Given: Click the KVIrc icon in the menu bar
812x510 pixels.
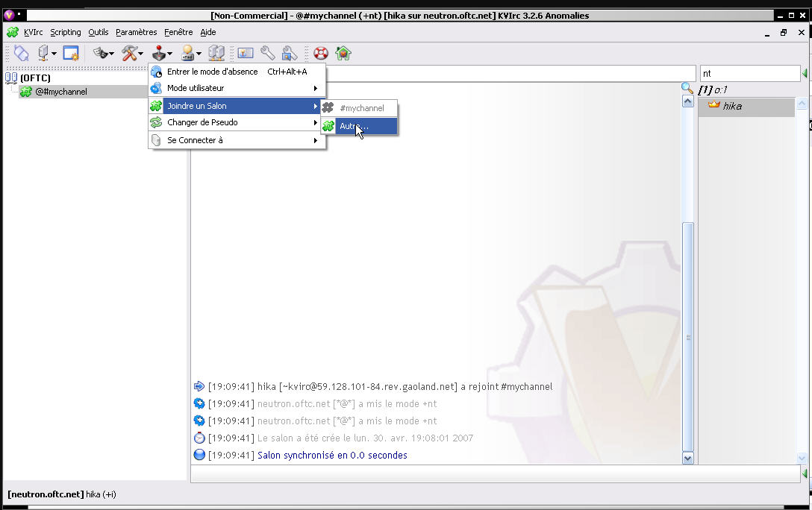Looking at the screenshot, I should click(13, 32).
